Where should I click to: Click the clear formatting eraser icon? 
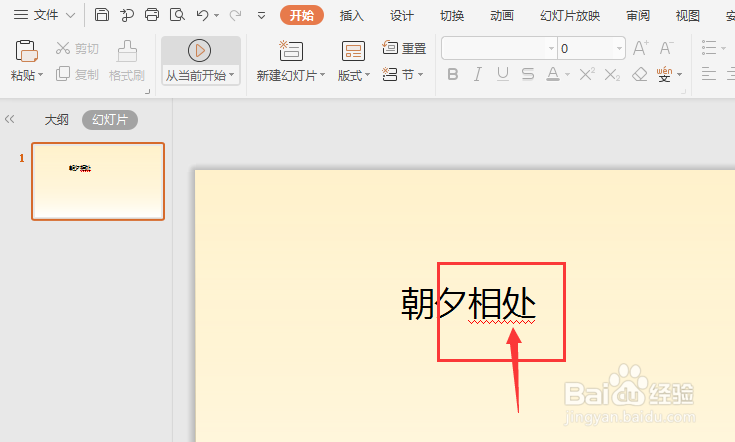coord(639,74)
